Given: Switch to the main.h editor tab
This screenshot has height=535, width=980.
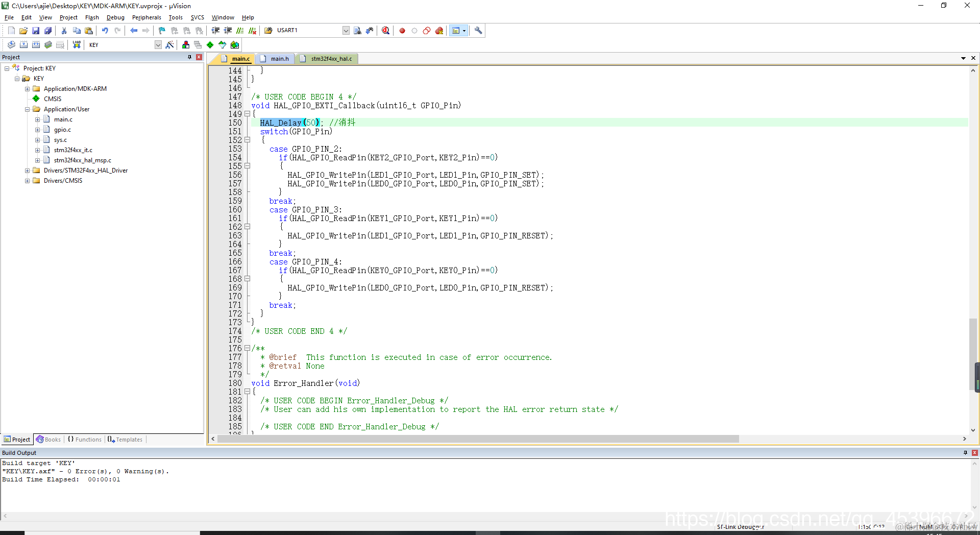Looking at the screenshot, I should 275,59.
